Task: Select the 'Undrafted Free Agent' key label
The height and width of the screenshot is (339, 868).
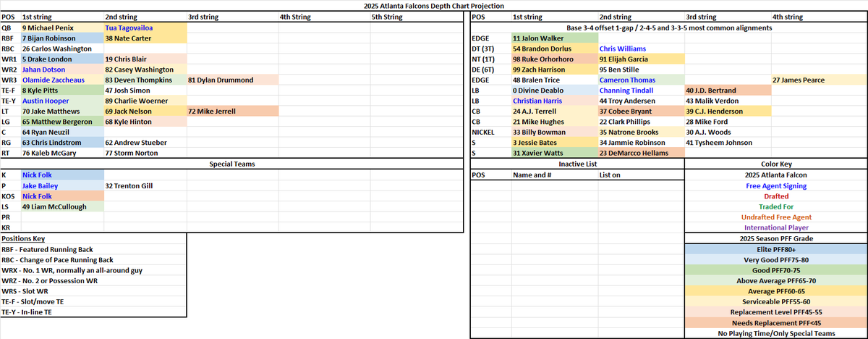Action: (x=775, y=217)
